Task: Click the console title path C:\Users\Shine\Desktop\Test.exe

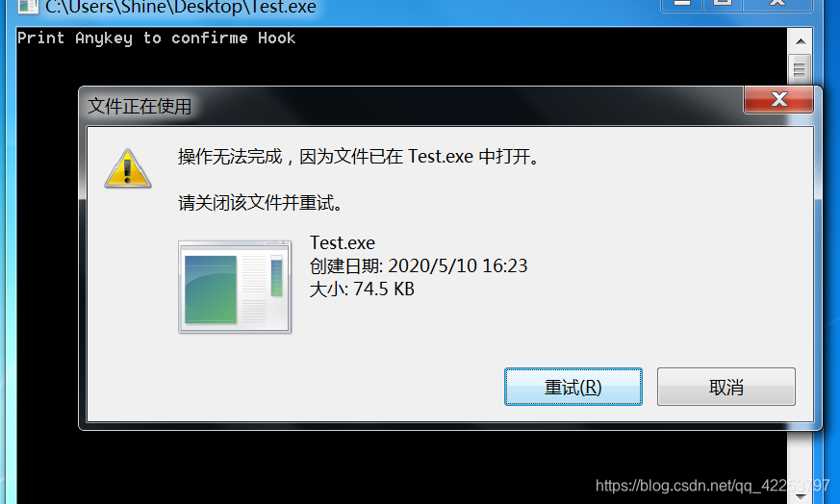Action: 181,7
